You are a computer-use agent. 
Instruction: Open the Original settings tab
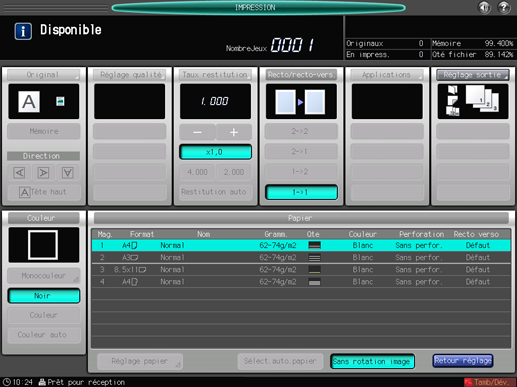coord(43,75)
